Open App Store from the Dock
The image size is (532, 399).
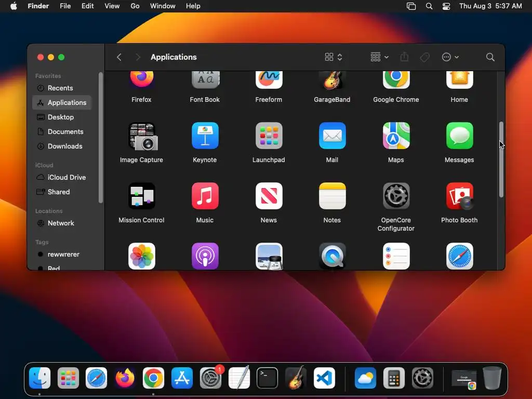[182, 378]
